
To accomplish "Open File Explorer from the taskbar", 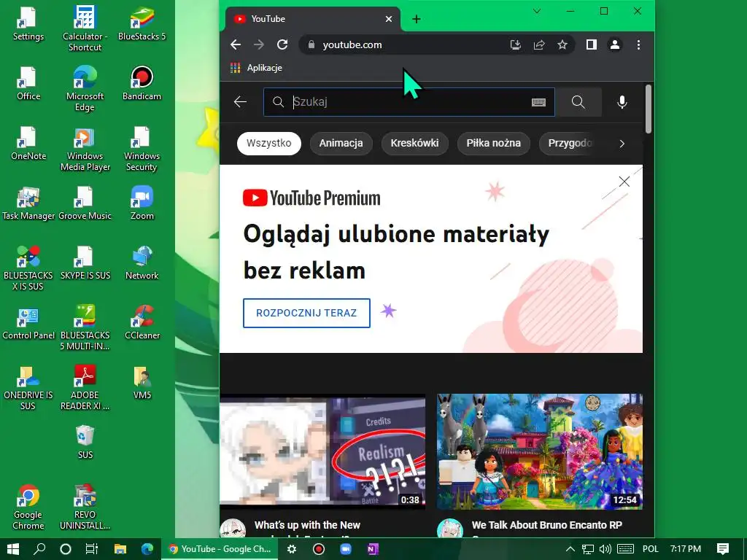I will point(120,549).
